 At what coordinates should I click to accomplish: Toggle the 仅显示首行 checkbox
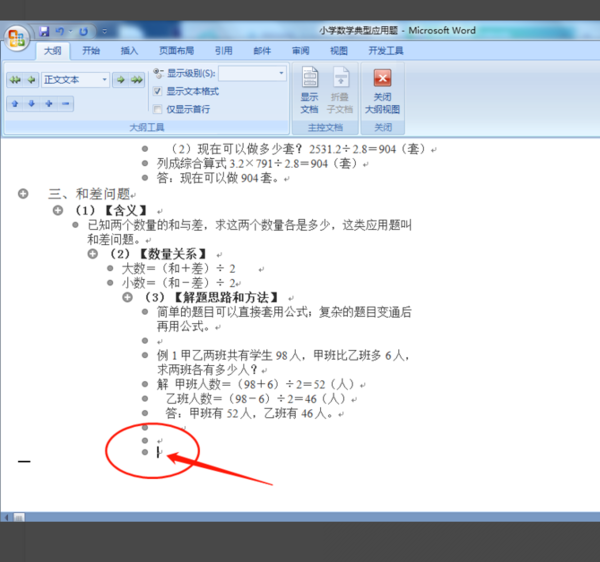pos(157,109)
